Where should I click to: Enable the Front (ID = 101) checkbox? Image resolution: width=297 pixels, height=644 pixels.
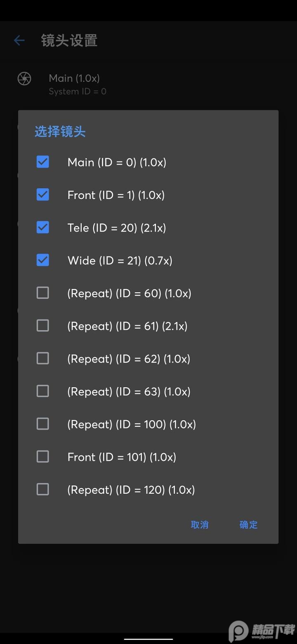click(43, 457)
